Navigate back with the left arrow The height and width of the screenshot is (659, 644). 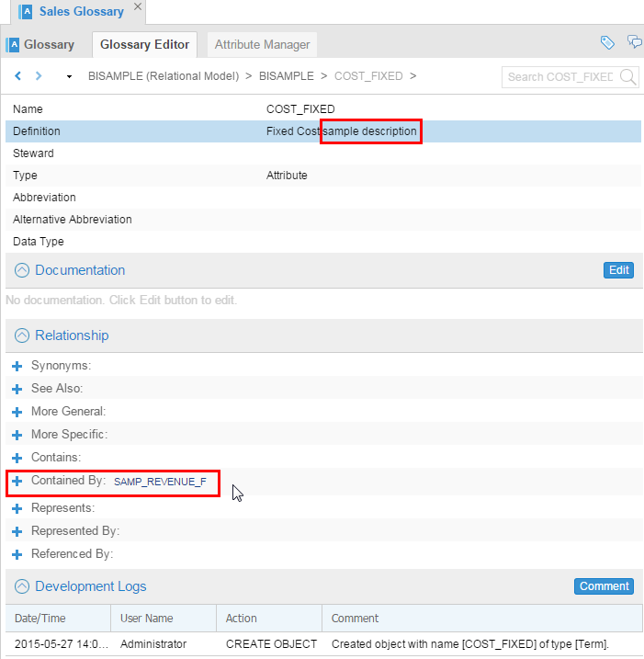(x=17, y=75)
